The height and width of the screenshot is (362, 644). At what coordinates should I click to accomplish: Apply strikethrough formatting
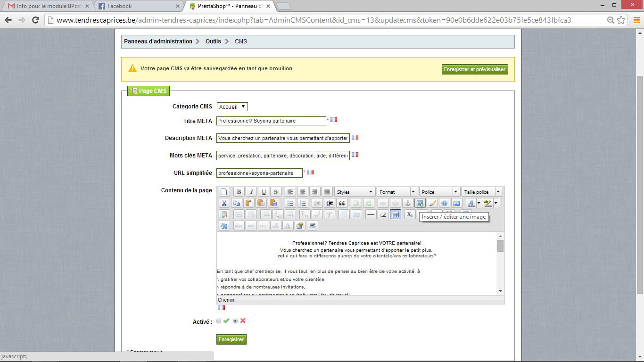pyautogui.click(x=276, y=192)
